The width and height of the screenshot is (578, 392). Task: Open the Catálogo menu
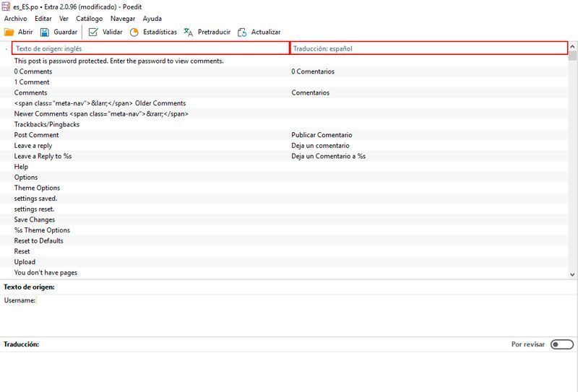pyautogui.click(x=89, y=19)
